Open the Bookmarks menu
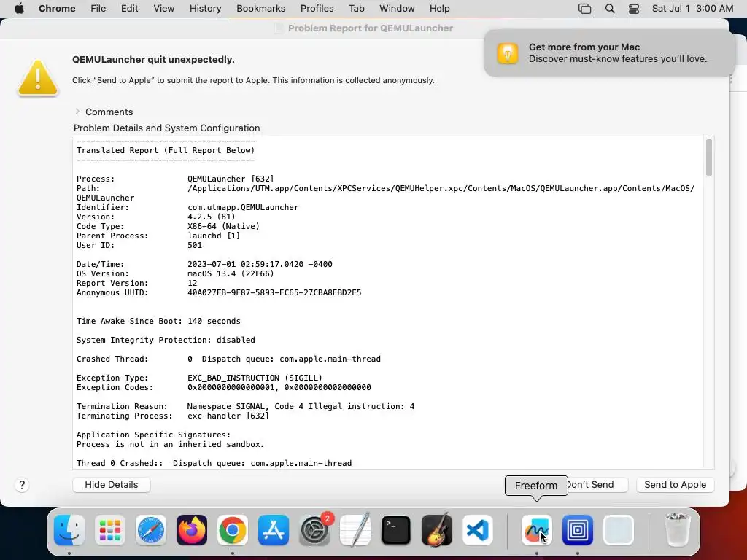This screenshot has height=560, width=747. [x=261, y=9]
